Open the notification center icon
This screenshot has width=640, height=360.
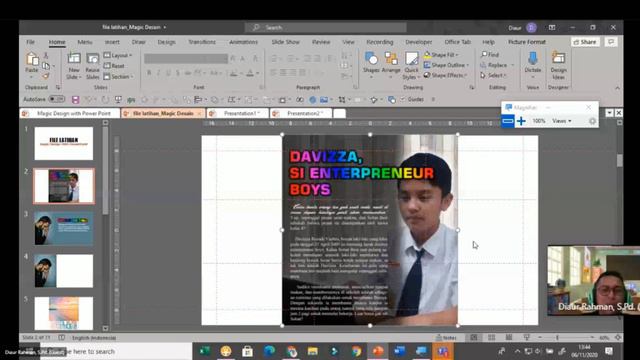[609, 351]
